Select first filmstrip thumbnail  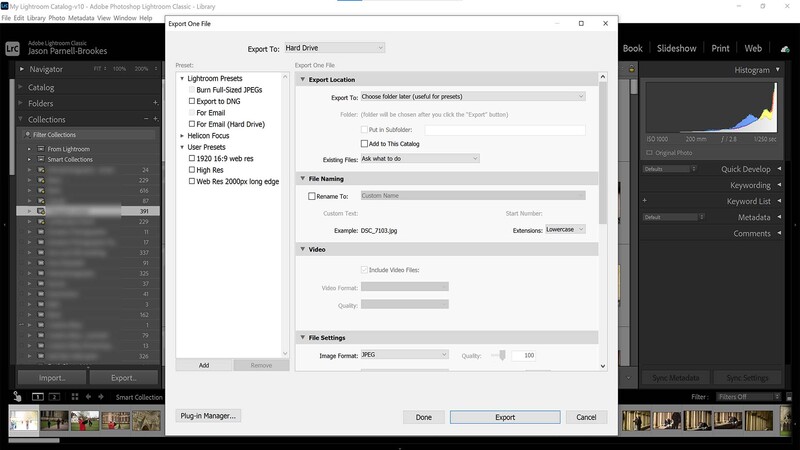[24, 420]
